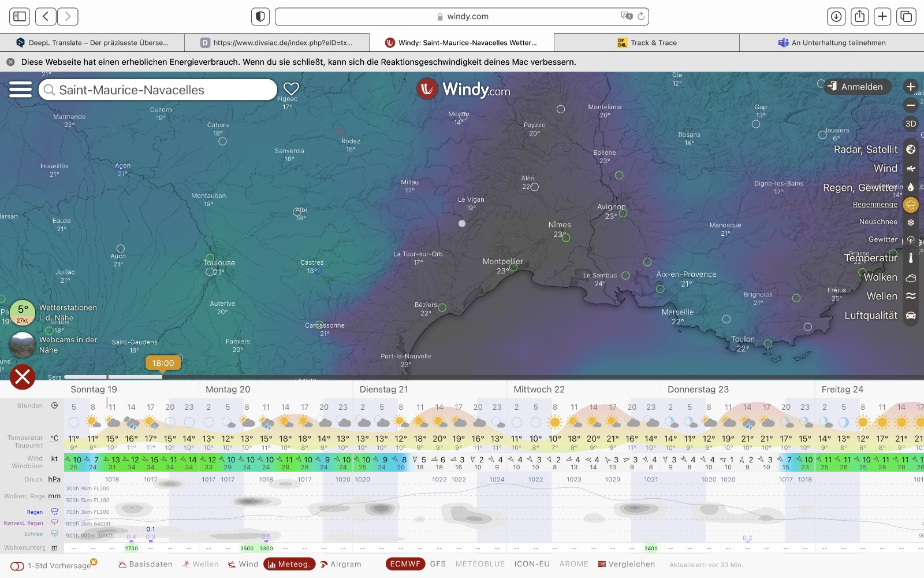Enable the 3D map view
Image resolution: width=924 pixels, height=578 pixels.
coord(911,124)
